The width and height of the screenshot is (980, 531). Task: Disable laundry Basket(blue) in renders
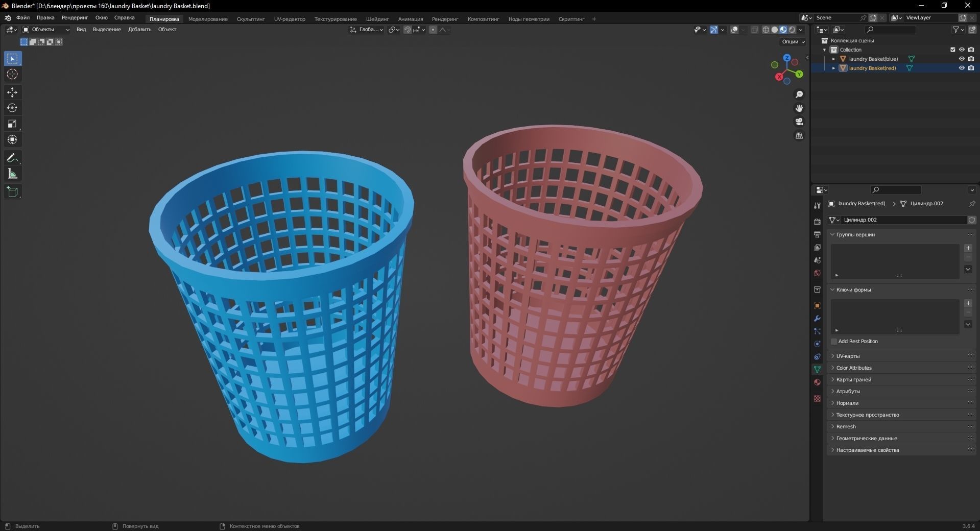point(971,59)
